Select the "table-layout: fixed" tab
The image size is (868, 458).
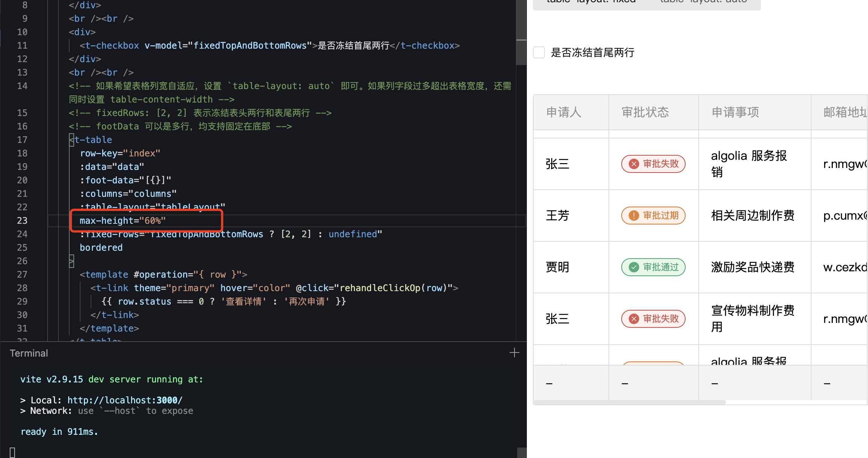click(x=591, y=2)
